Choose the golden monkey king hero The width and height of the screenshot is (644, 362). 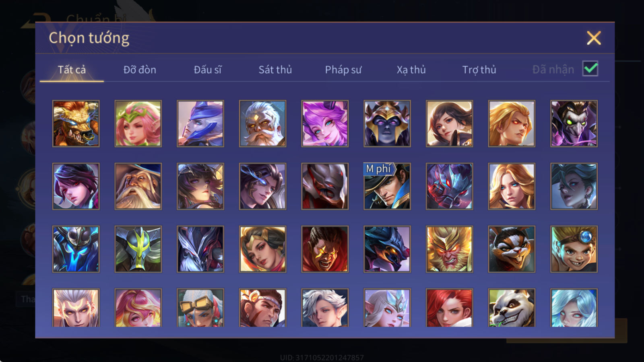tap(449, 249)
